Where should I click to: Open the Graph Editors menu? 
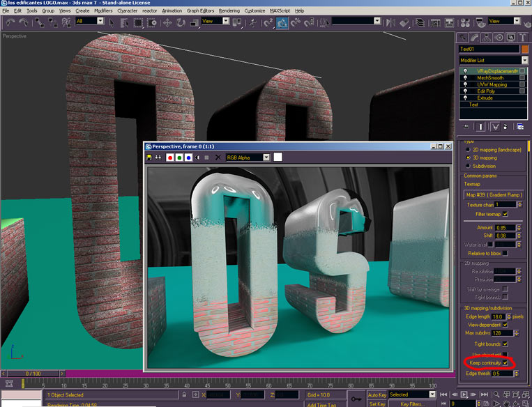pyautogui.click(x=200, y=11)
